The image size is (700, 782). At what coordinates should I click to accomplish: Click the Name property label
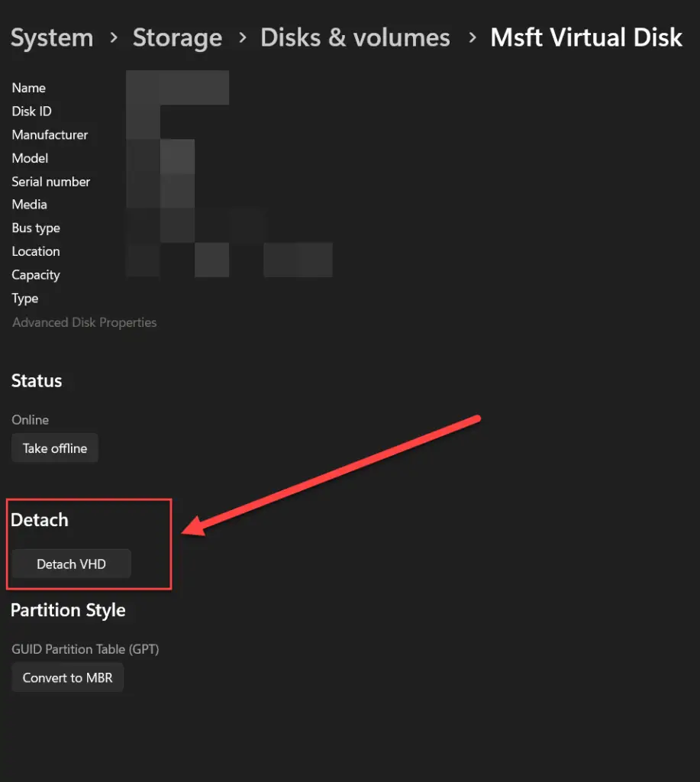[29, 88]
